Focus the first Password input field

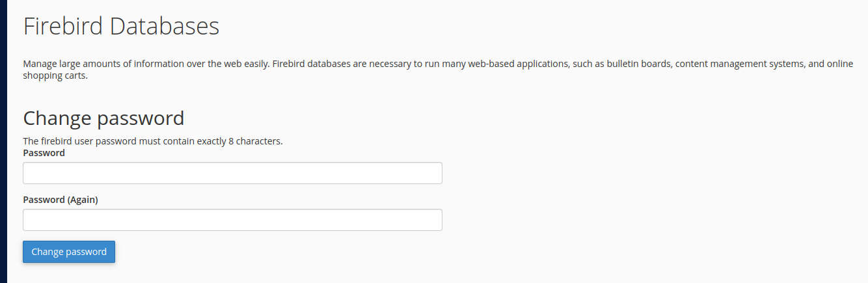coord(232,173)
